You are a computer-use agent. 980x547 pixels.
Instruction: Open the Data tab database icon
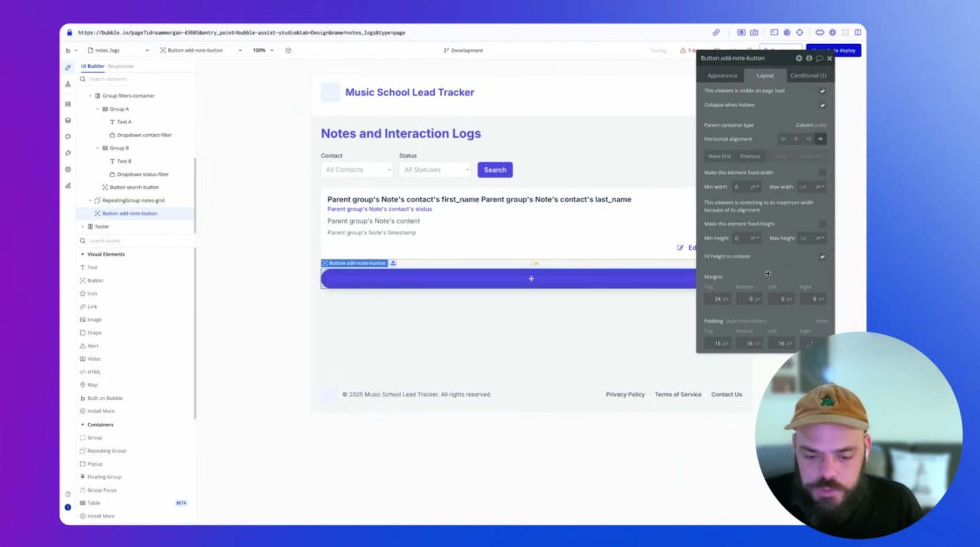[x=68, y=120]
